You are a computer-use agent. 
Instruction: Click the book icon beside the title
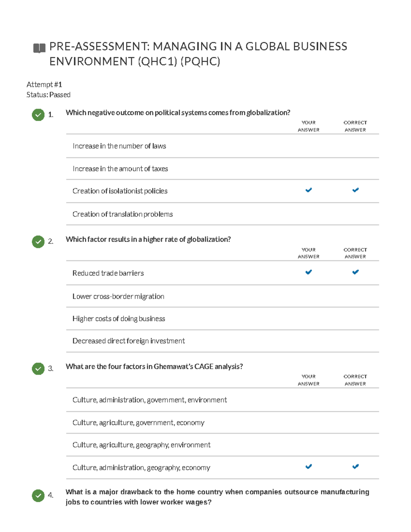point(39,48)
